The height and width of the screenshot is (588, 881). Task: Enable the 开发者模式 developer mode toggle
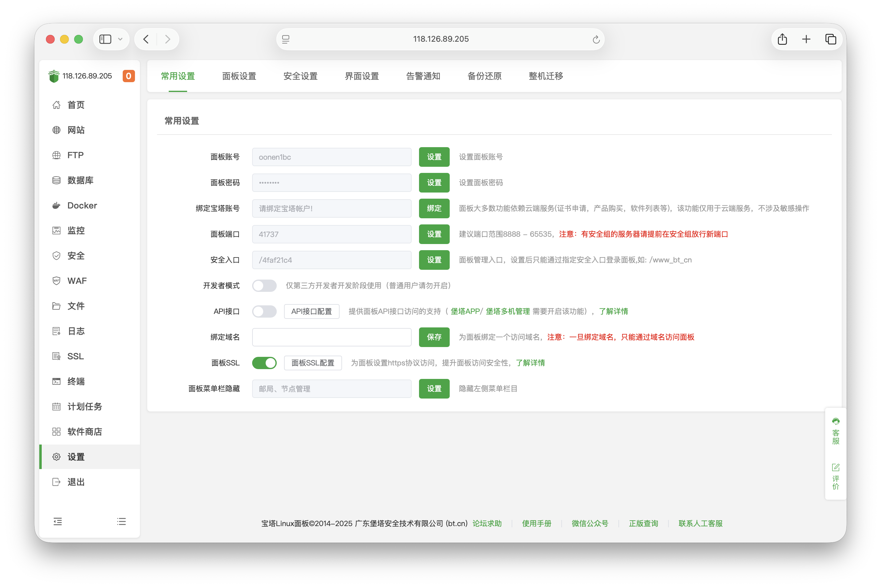point(264,285)
